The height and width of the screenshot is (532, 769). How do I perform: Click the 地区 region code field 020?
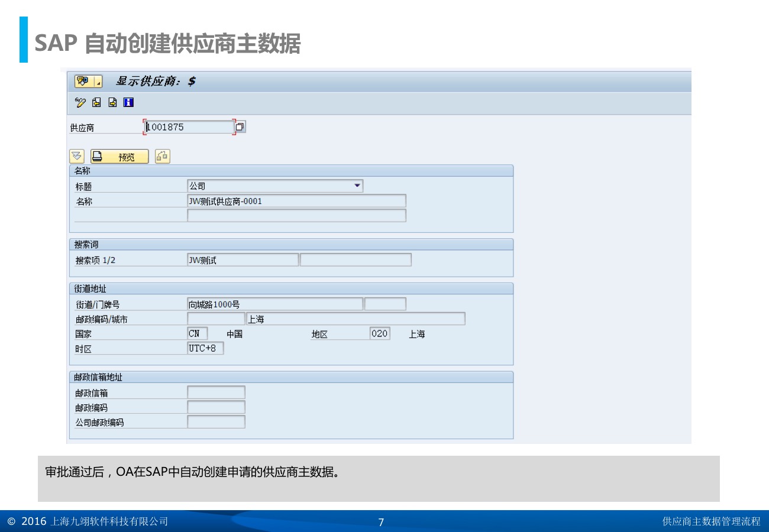(379, 333)
